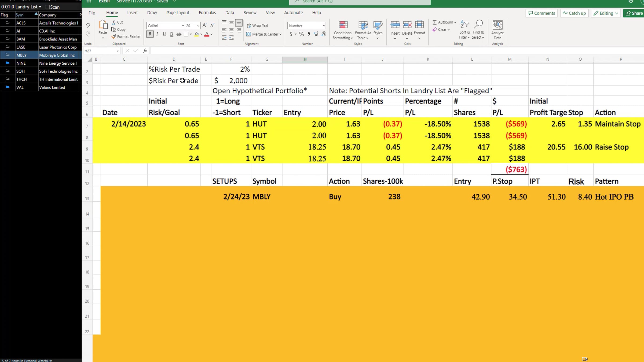Increase font size with the larger A
The height and width of the screenshot is (362, 644).
(205, 25)
